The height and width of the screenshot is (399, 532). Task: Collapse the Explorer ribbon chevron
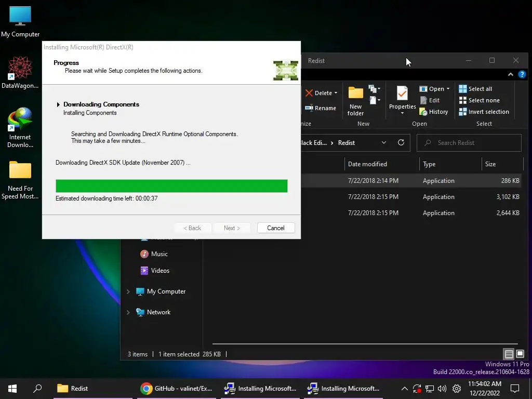[510, 74]
